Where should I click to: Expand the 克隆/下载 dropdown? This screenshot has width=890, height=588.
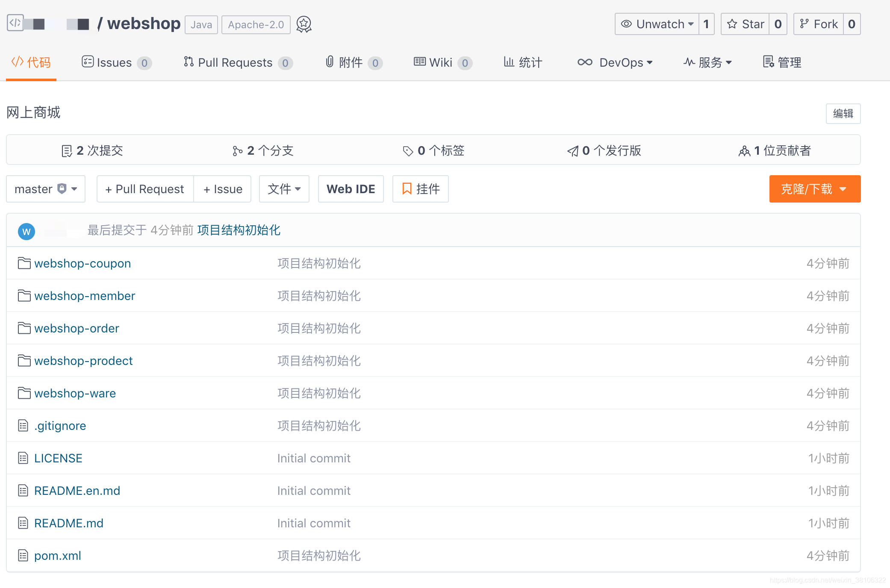814,189
